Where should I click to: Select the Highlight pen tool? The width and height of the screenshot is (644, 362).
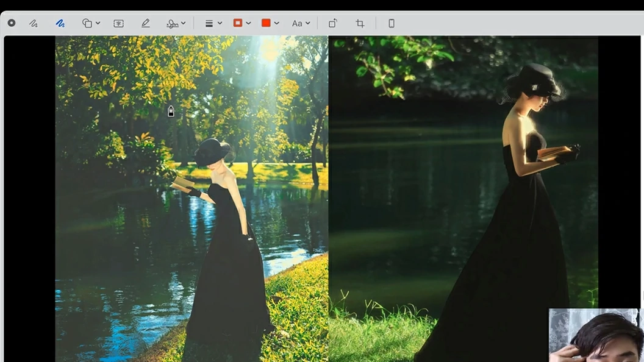[x=145, y=23]
